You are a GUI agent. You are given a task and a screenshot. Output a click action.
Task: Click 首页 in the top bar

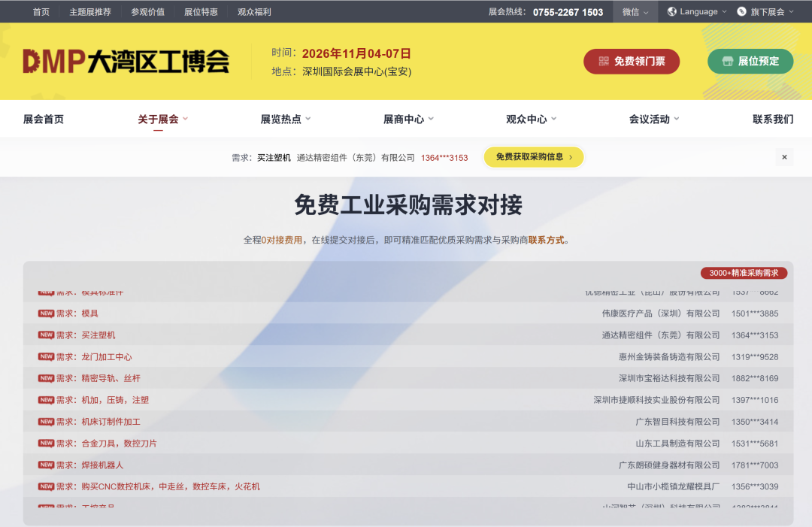click(x=41, y=11)
